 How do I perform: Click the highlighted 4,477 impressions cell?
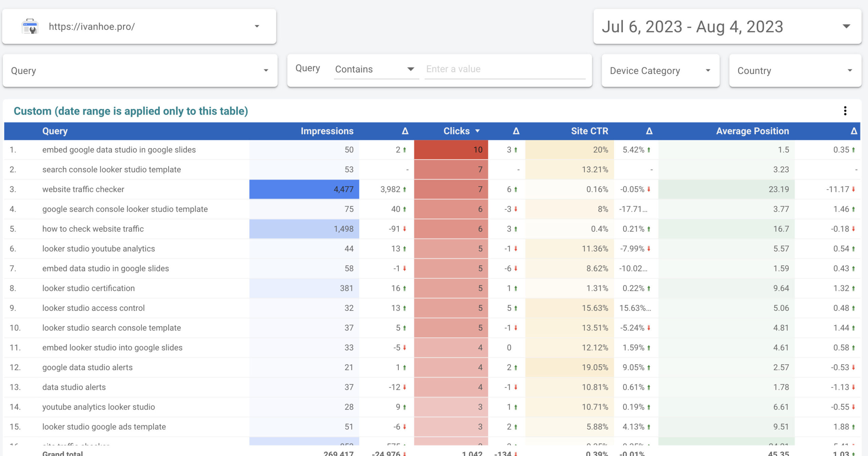304,189
